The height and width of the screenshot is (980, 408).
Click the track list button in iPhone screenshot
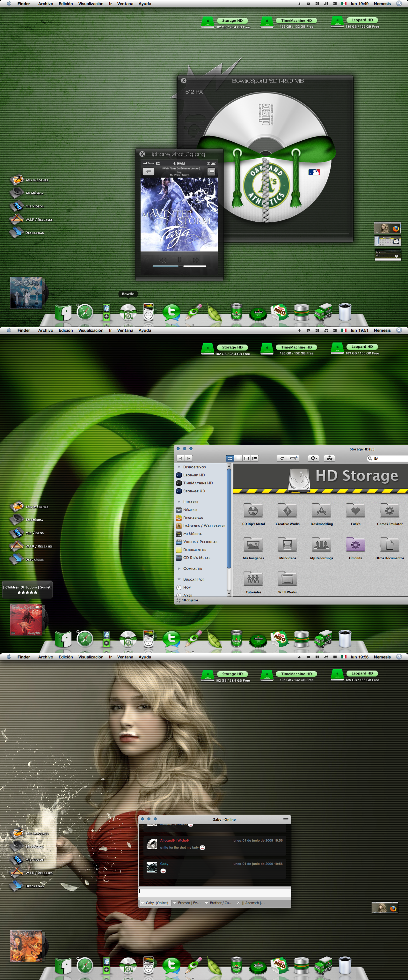[211, 172]
